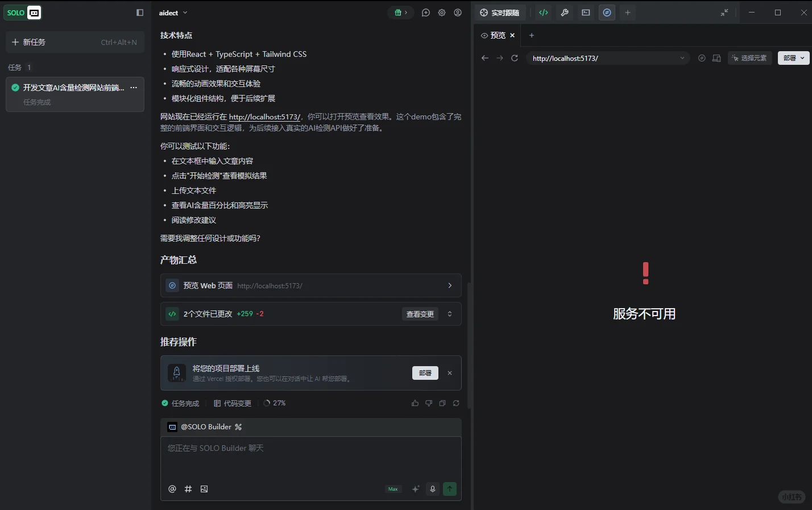
Task: Open the http://localhost:5173/ link
Action: tap(264, 116)
